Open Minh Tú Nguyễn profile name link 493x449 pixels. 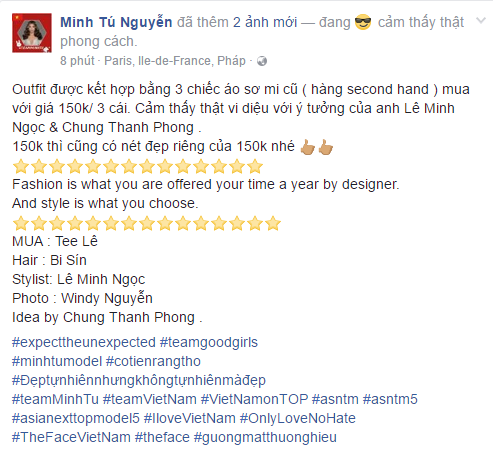[x=116, y=22]
